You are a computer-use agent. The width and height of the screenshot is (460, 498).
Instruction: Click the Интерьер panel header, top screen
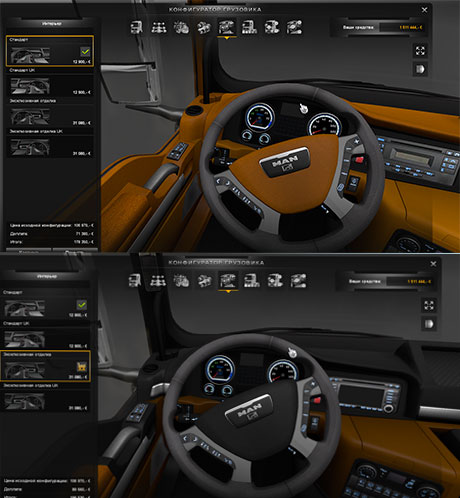[x=52, y=24]
